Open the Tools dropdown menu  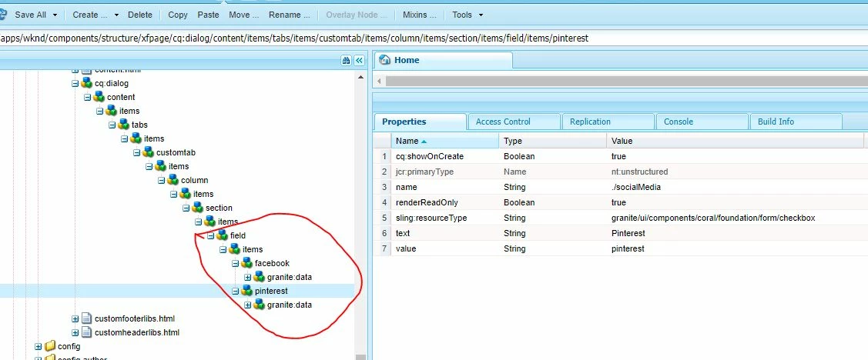point(468,15)
